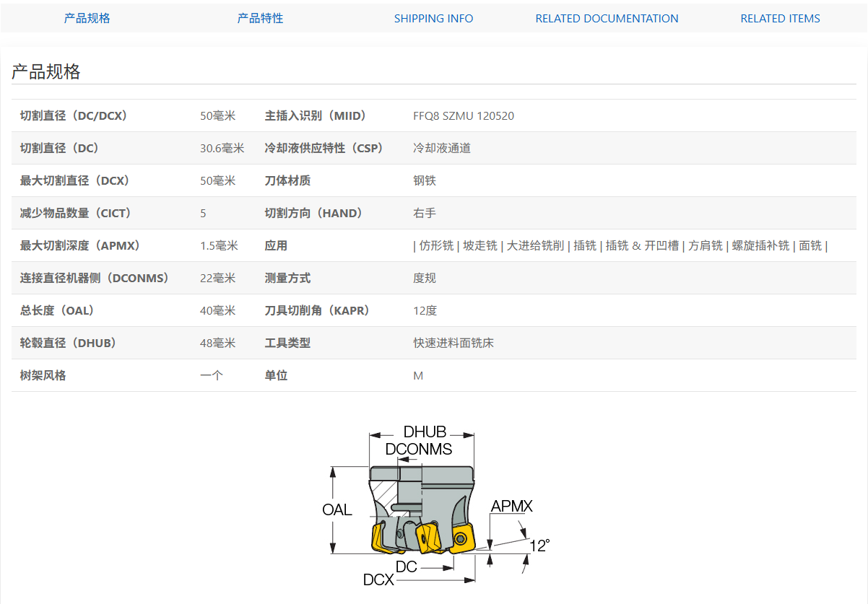Open the RELATED DOCUMENTATION tab
The height and width of the screenshot is (604, 868).
click(x=607, y=19)
